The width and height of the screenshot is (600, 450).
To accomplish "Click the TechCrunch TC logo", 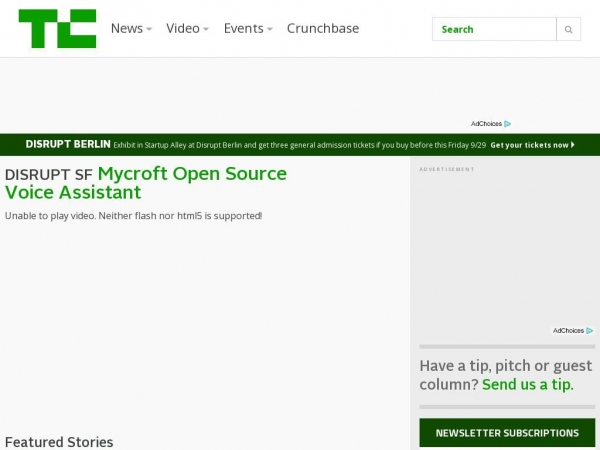I will [x=57, y=29].
